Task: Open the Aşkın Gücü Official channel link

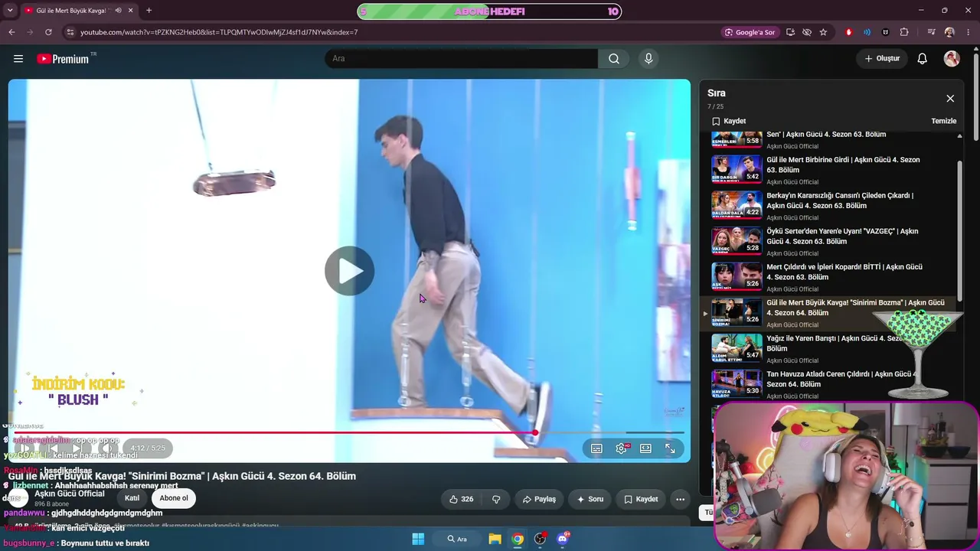Action: coord(69,494)
